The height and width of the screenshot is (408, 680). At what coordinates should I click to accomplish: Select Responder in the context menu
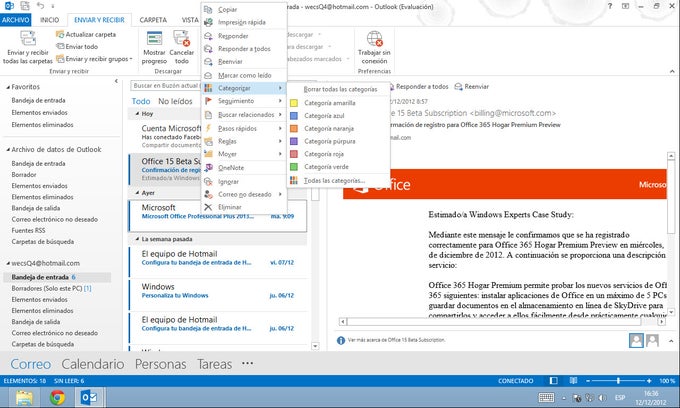click(244, 36)
